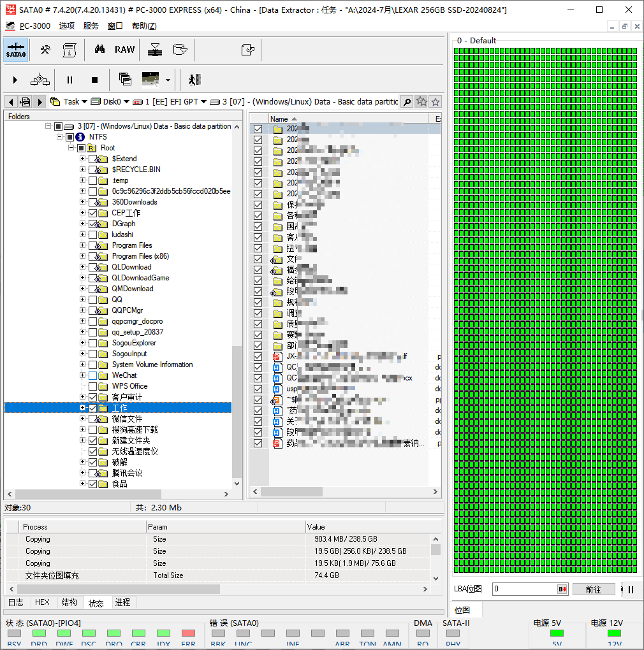Screen dimensions: 644x650
Task: Open the utility tools hammer-wrench icon
Action: pos(45,50)
